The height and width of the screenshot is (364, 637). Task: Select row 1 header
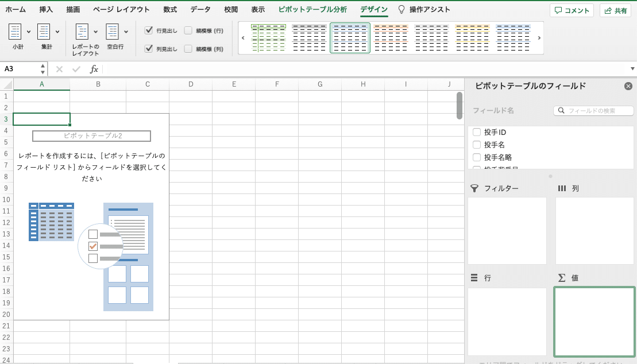(6, 96)
